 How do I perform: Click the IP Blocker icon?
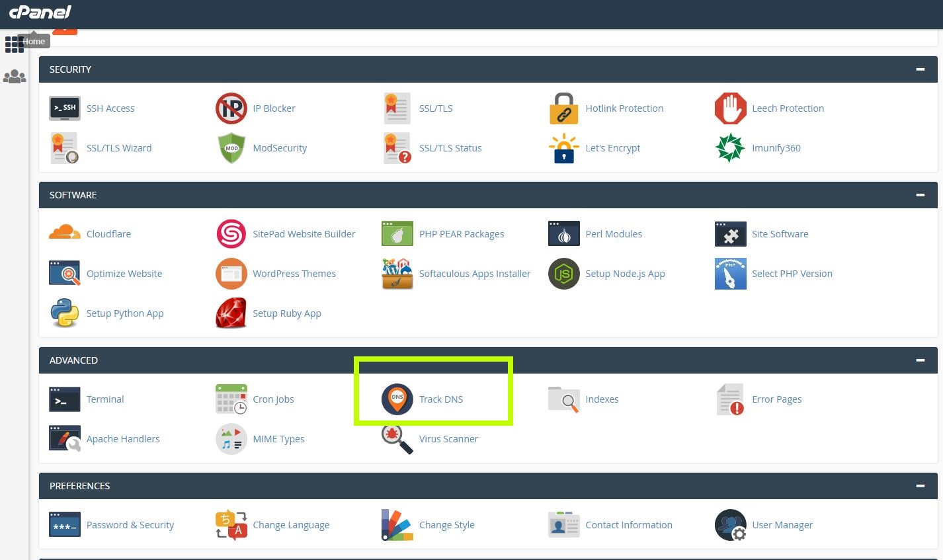[231, 108]
